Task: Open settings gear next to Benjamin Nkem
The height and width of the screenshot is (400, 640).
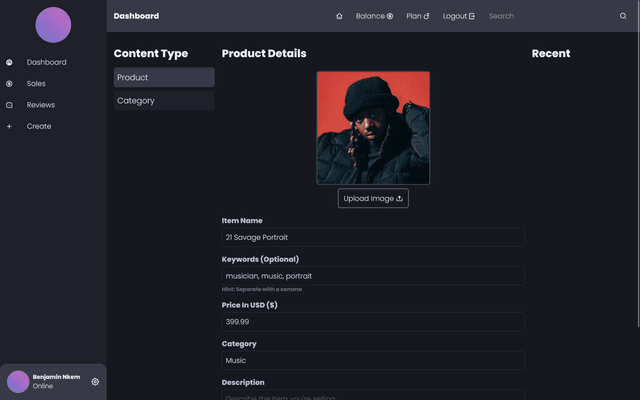Action: (95, 382)
